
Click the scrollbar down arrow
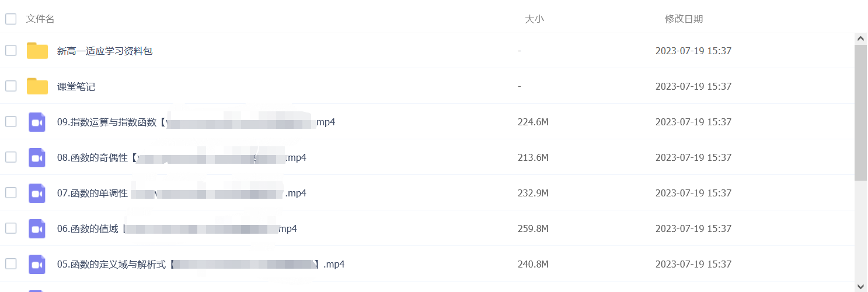pos(861,286)
